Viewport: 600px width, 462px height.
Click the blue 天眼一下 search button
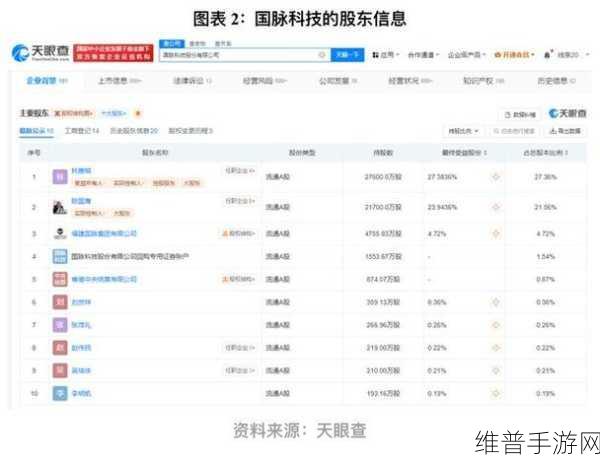pos(347,55)
